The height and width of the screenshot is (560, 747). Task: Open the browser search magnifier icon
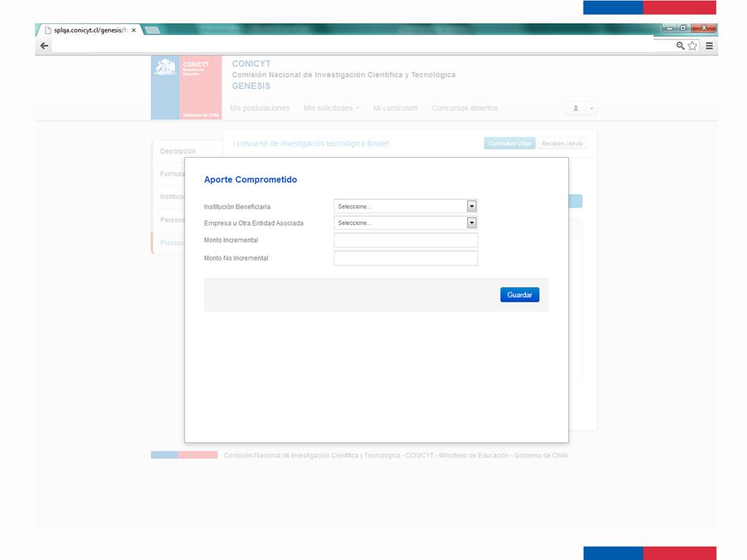[680, 46]
